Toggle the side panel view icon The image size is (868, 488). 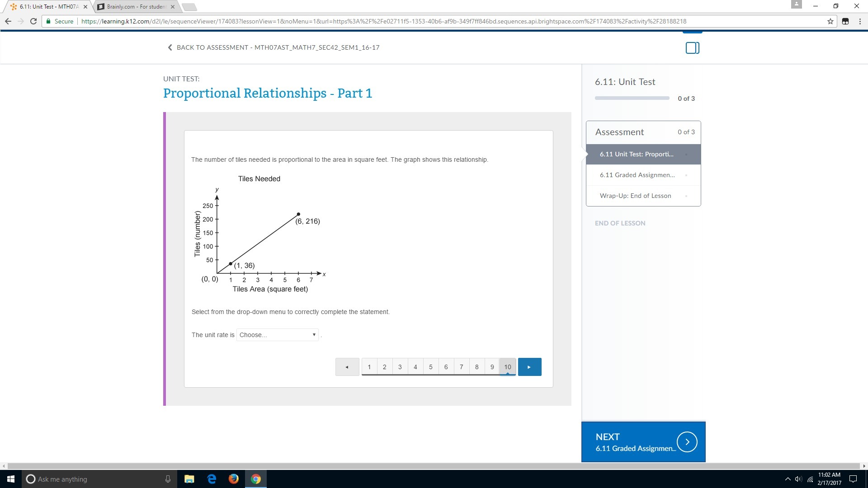(692, 48)
